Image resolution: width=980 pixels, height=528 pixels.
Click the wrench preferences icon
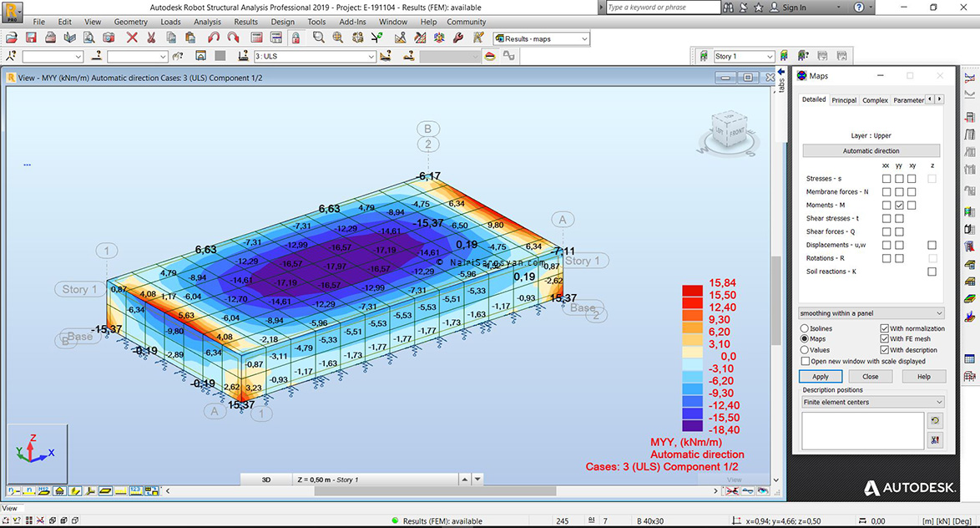[458, 38]
